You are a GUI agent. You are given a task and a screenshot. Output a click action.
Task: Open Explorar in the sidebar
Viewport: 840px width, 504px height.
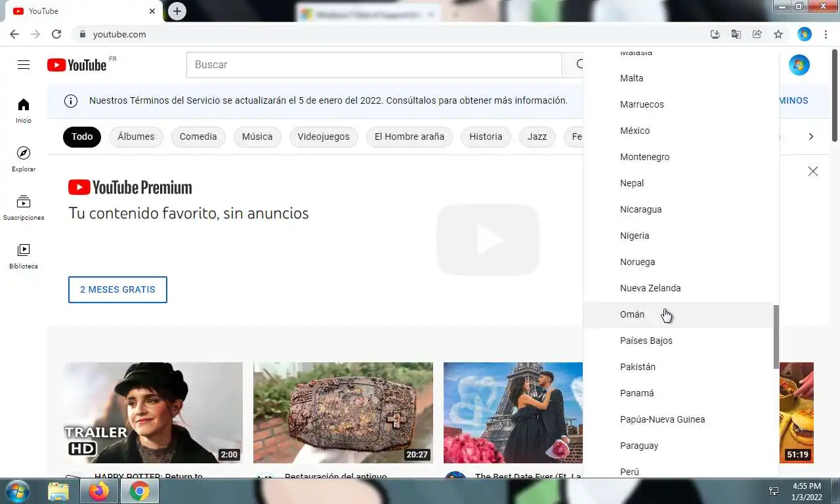click(x=24, y=159)
